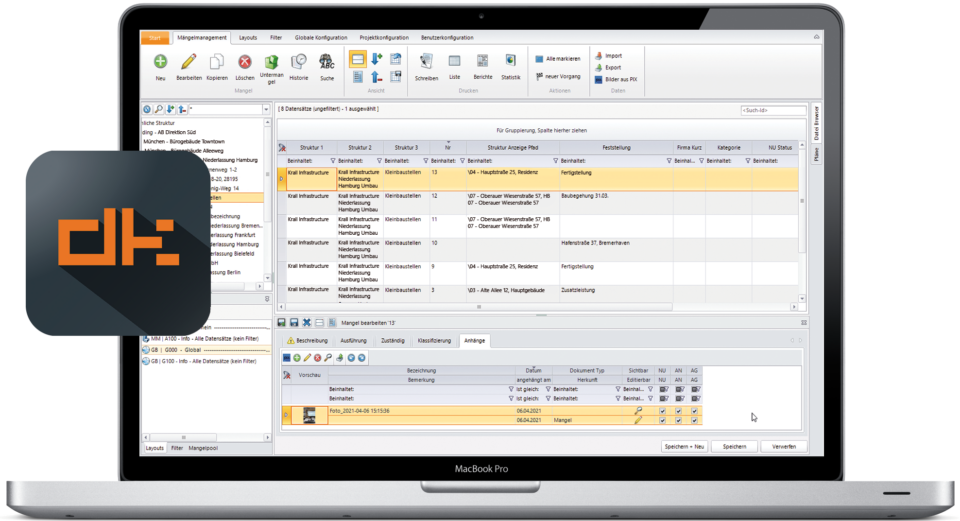
Task: Open dropdown arrow of tree search field
Action: (x=266, y=110)
